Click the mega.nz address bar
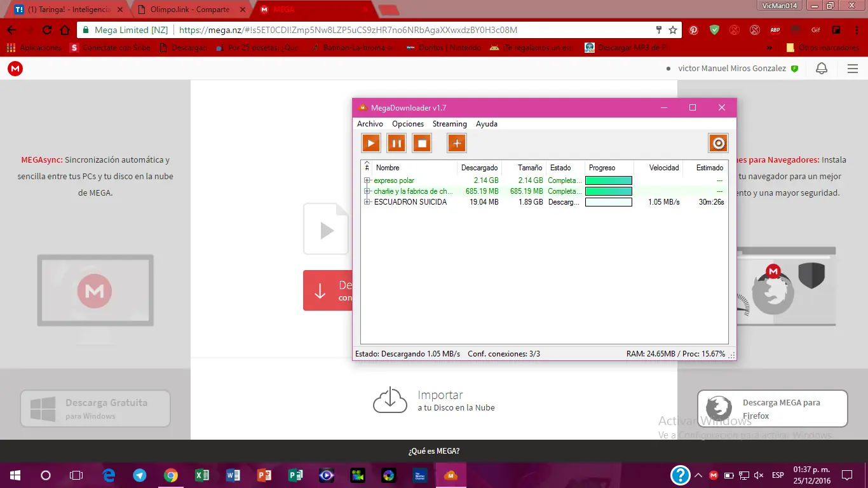 379,30
